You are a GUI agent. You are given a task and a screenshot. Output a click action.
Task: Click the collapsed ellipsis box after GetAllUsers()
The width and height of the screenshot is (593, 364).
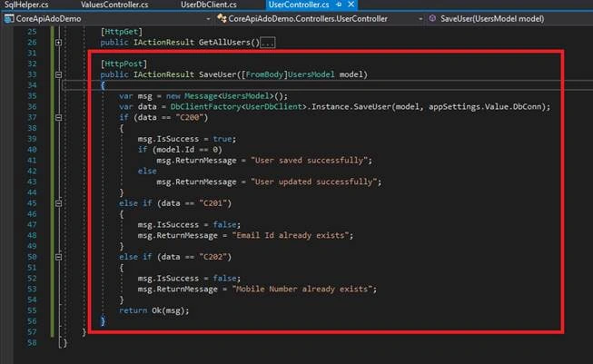tap(268, 43)
